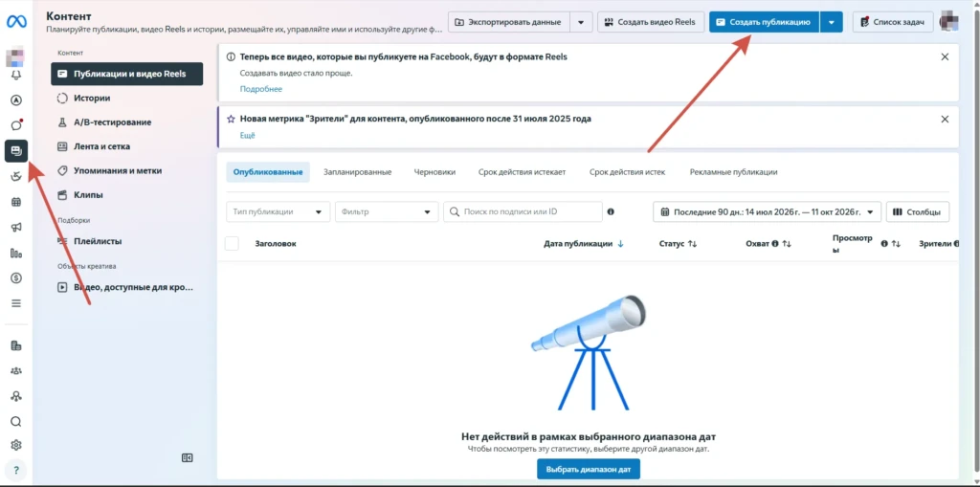The height and width of the screenshot is (487, 980).
Task: Click info icon beside Просмотры column
Action: (884, 244)
